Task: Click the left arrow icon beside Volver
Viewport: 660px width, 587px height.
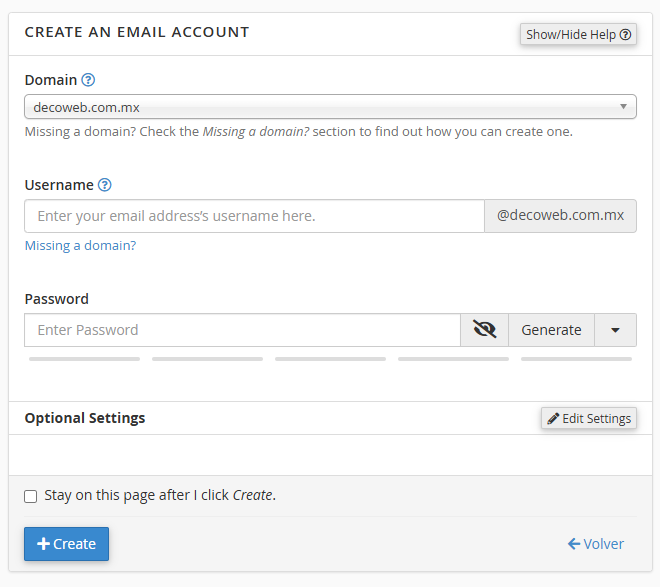Action: 574,544
